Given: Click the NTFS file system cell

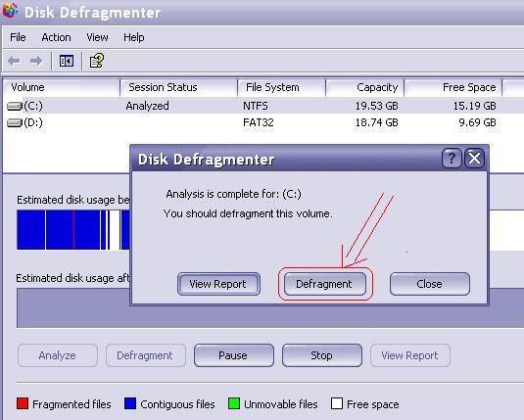Looking at the screenshot, I should click(x=256, y=107).
